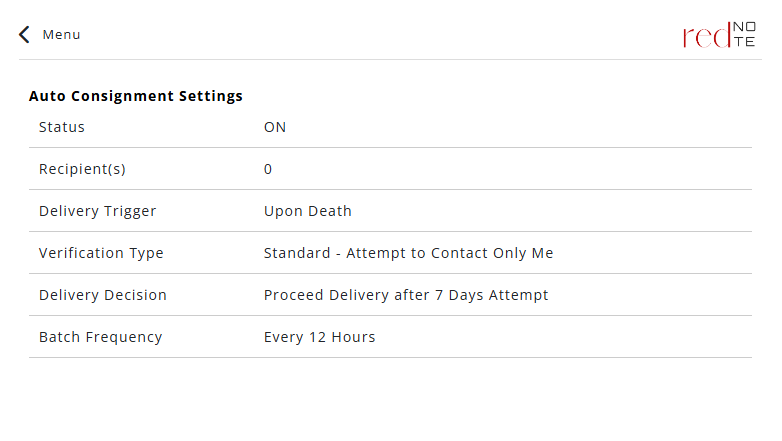Click the stacked "NOTE" letters in logo
This screenshot has height=441, width=782.
pos(745,35)
